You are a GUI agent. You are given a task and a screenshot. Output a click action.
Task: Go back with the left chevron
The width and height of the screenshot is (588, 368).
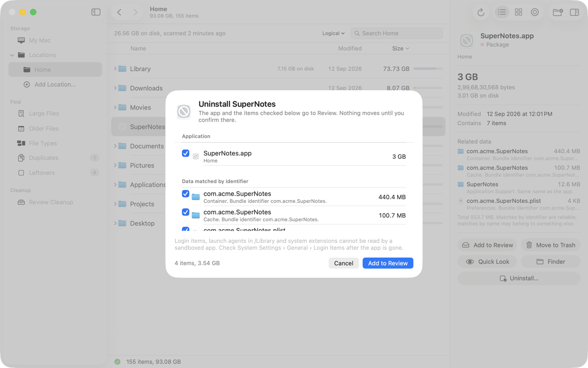pos(119,12)
